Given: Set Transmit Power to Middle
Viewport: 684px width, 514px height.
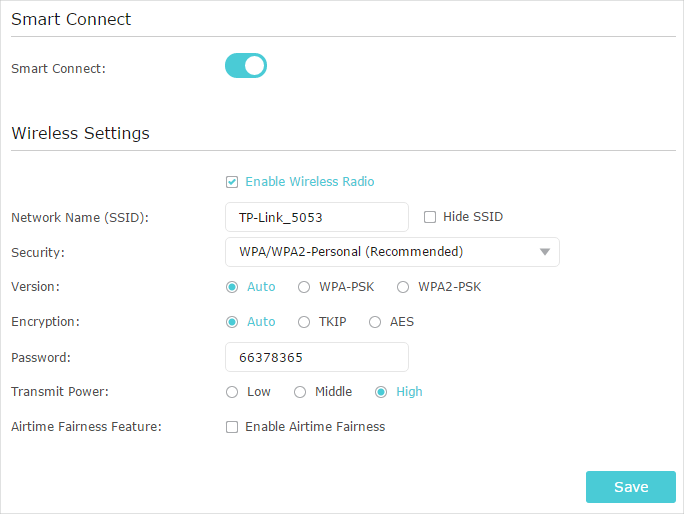Looking at the screenshot, I should (300, 392).
